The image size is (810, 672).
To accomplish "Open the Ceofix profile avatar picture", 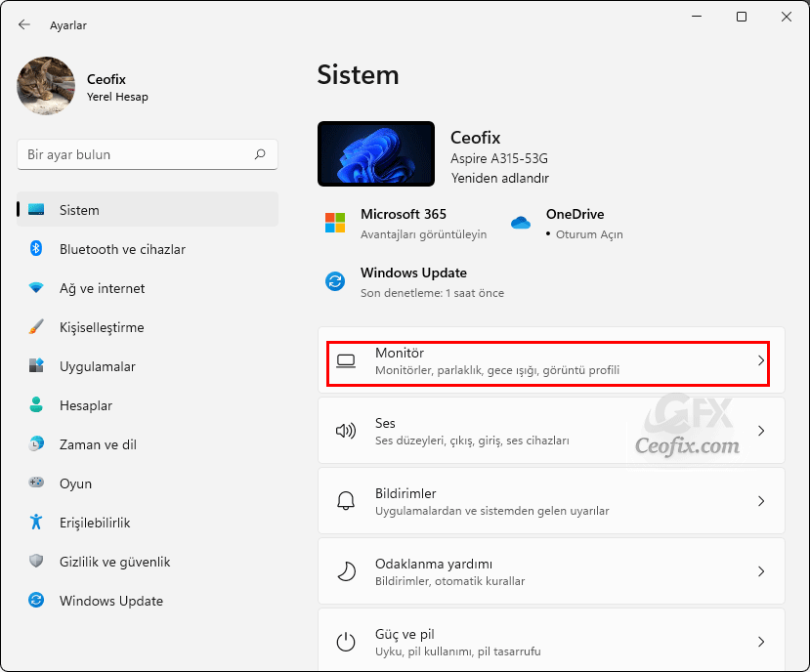I will click(46, 86).
